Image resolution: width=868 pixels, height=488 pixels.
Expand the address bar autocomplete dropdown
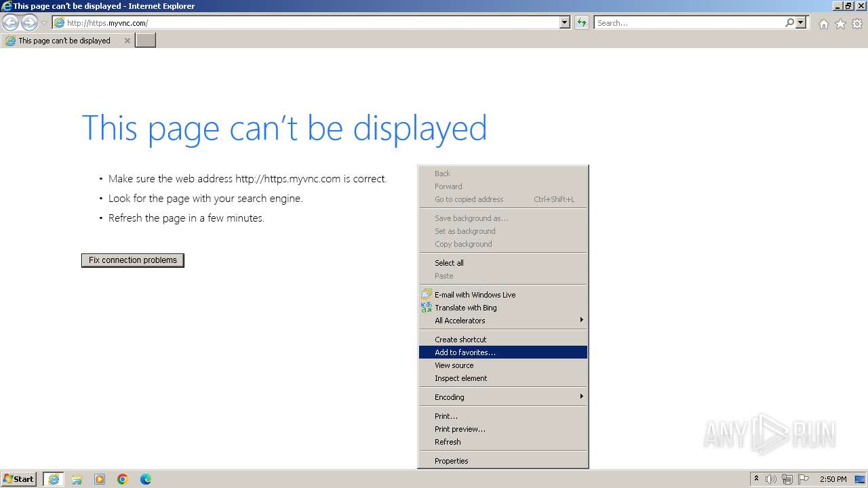tap(565, 23)
